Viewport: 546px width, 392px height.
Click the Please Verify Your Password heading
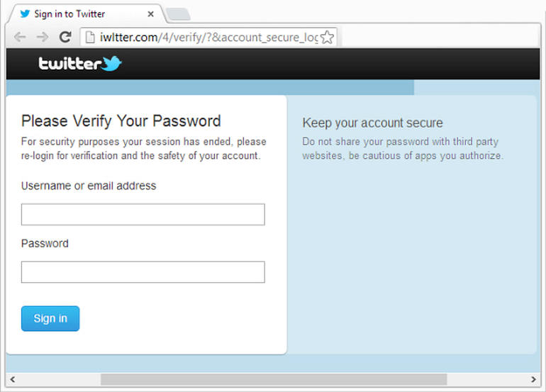(121, 121)
